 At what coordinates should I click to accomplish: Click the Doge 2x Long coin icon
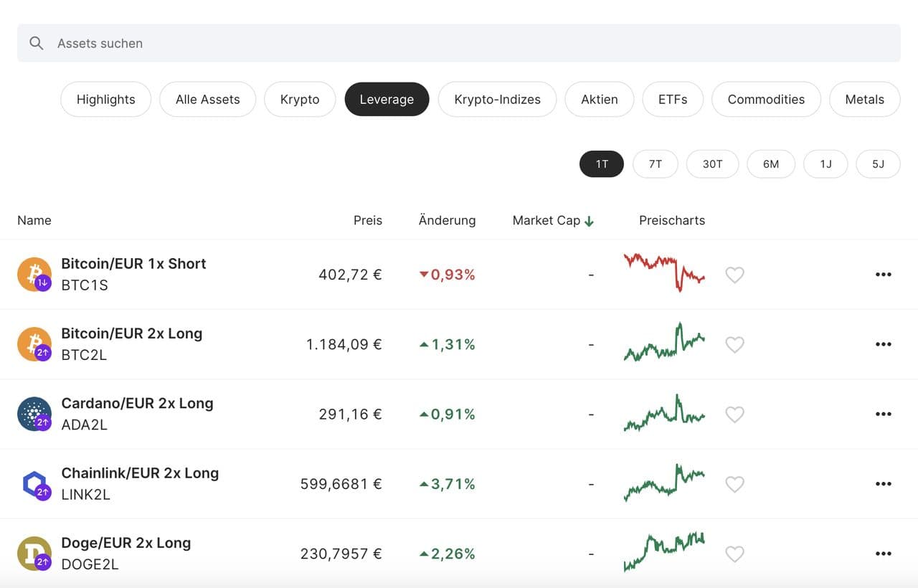point(34,554)
